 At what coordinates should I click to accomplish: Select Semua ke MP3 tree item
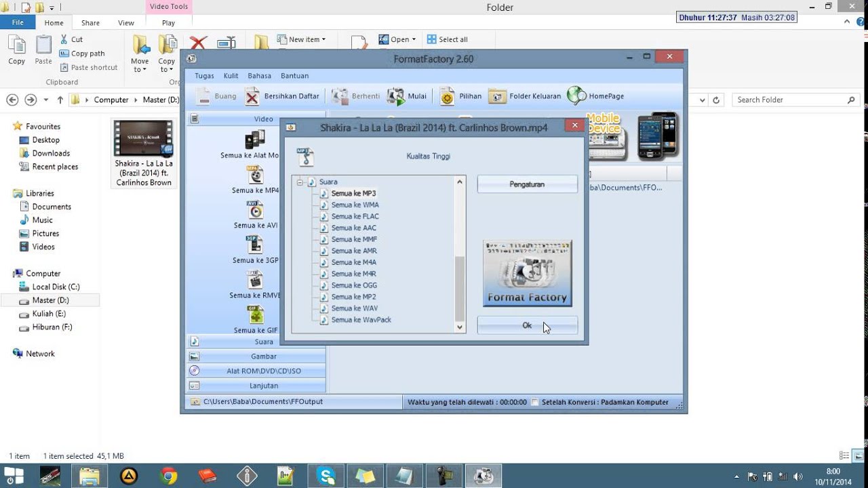click(353, 193)
